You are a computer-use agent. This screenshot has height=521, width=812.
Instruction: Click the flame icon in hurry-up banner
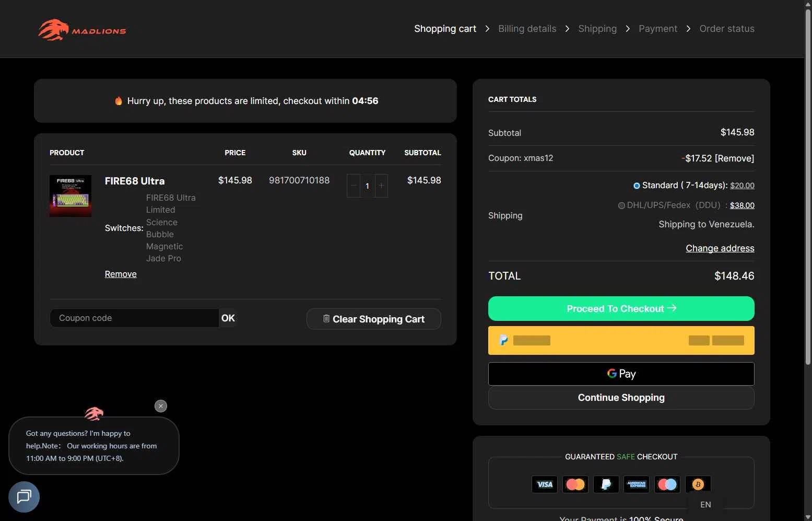(119, 101)
